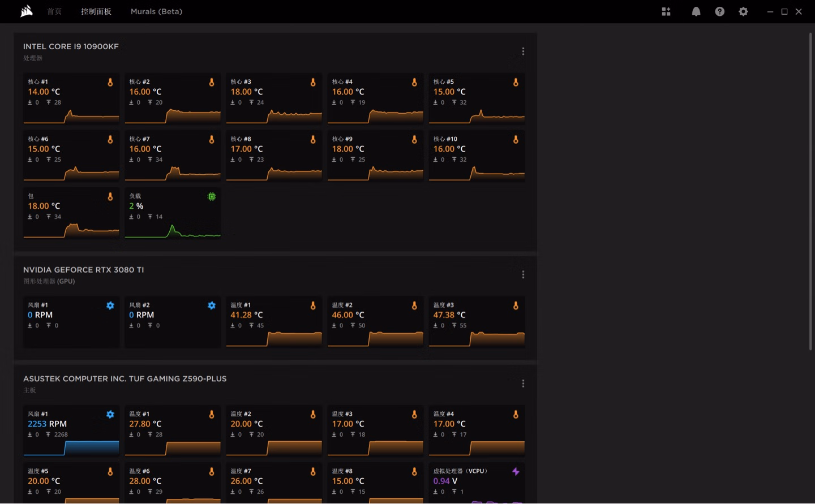The height and width of the screenshot is (504, 815).
Task: Click the thermometer icon on 核心 #1 tile
Action: (x=110, y=83)
